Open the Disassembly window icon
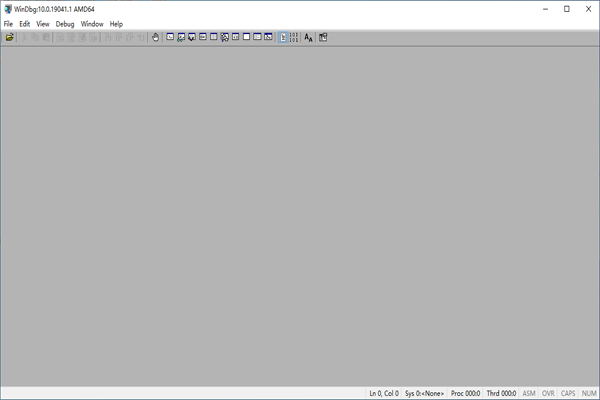Image resolution: width=600 pixels, height=400 pixels. point(236,37)
